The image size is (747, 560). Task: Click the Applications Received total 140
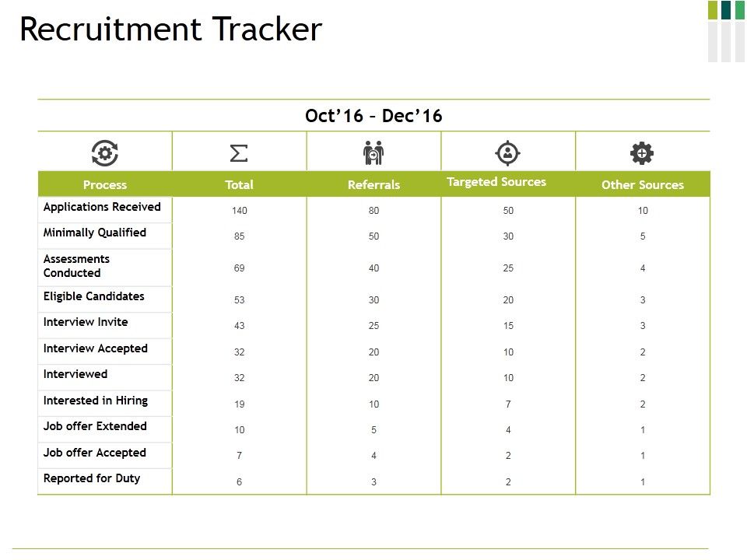coord(239,211)
